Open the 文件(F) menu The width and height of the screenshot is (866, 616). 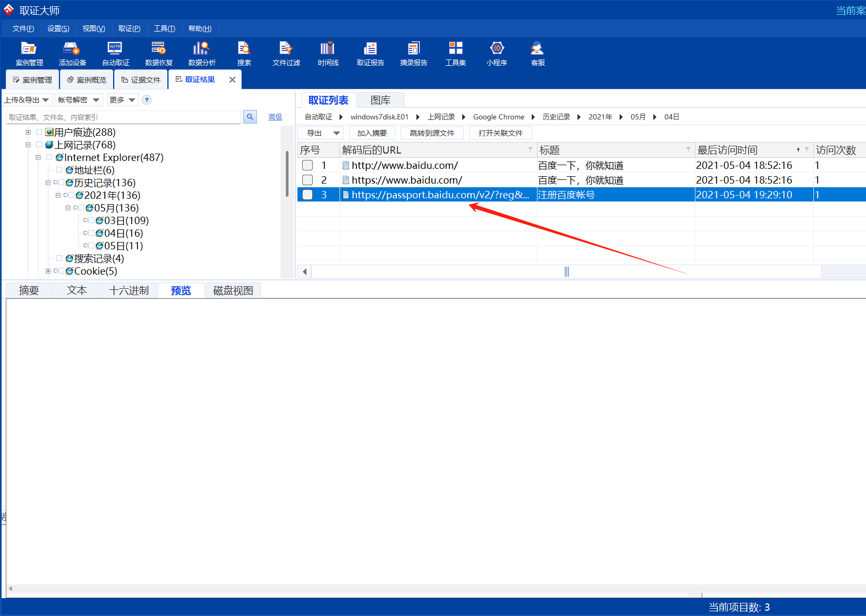[x=23, y=28]
